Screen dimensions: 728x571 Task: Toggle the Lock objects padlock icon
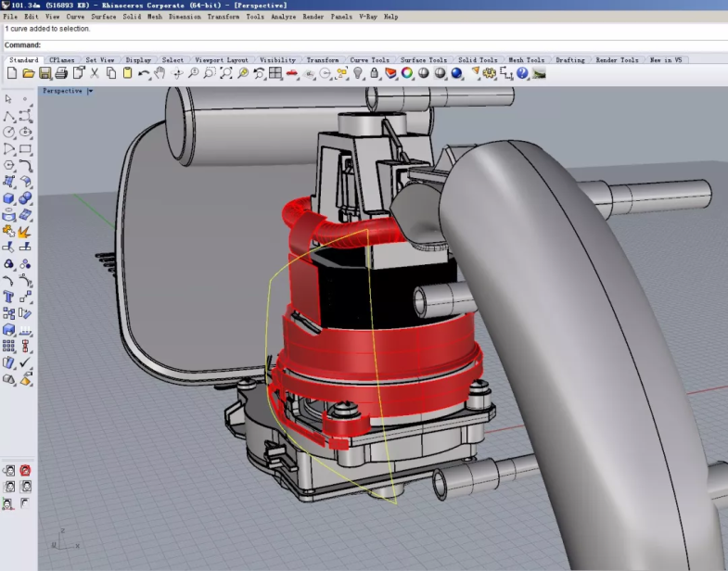click(x=375, y=73)
